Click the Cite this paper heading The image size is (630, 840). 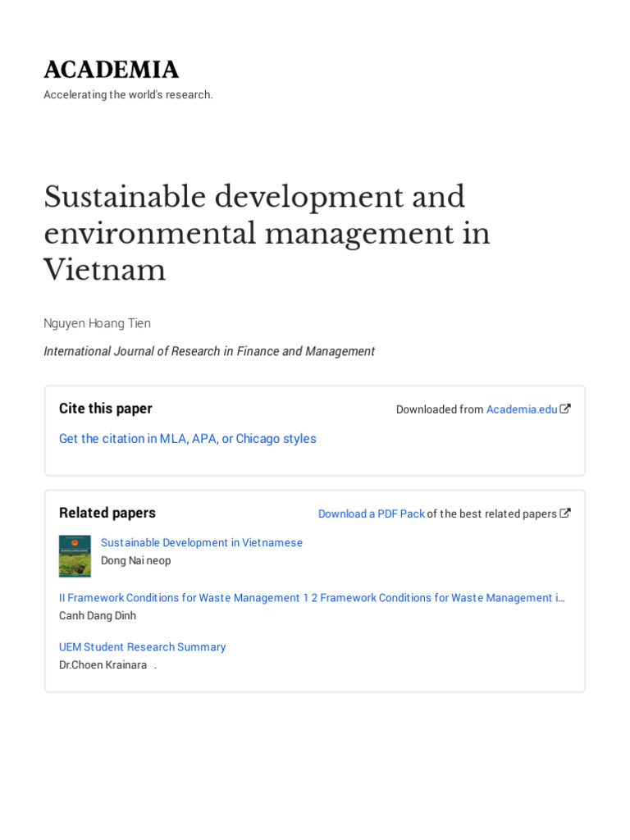106,409
